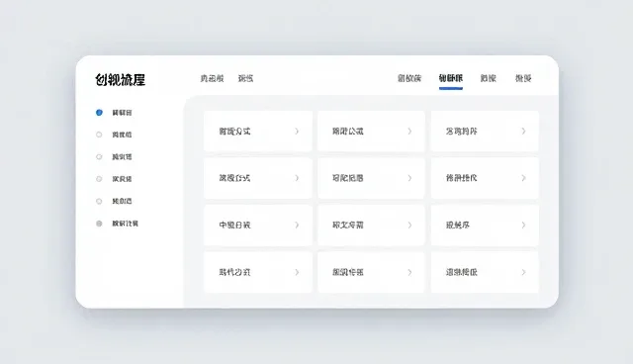Open the second tab right of the logo
This screenshot has height=364, width=633.
click(x=245, y=78)
